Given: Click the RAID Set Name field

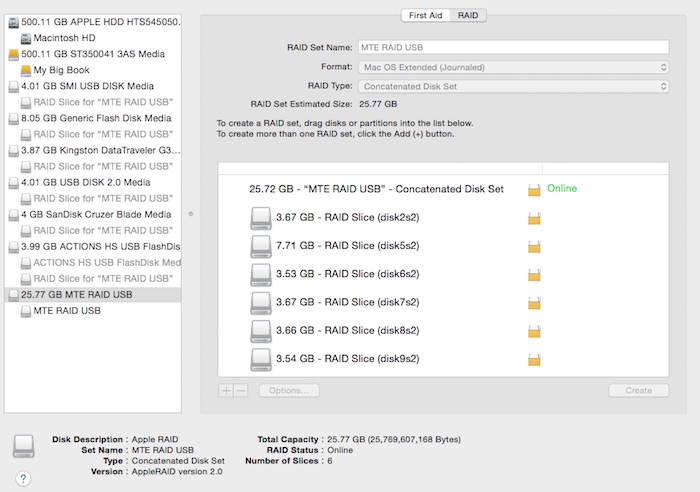Looking at the screenshot, I should 513,47.
